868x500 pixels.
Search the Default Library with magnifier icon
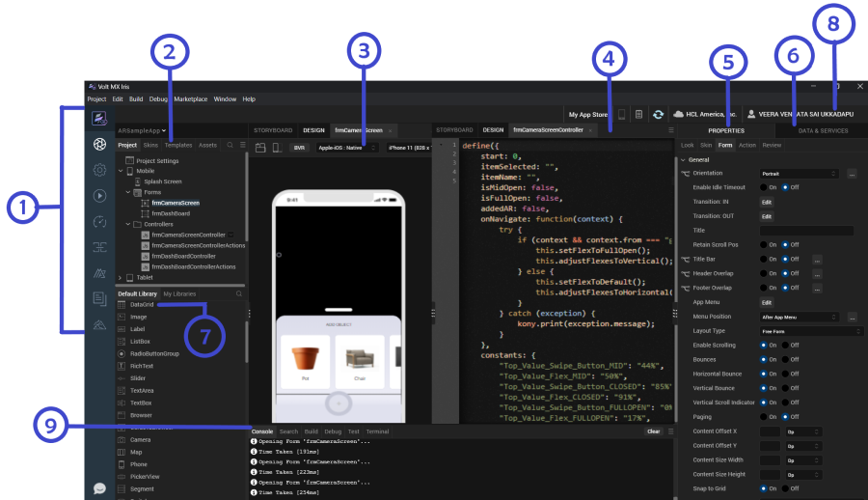(239, 293)
